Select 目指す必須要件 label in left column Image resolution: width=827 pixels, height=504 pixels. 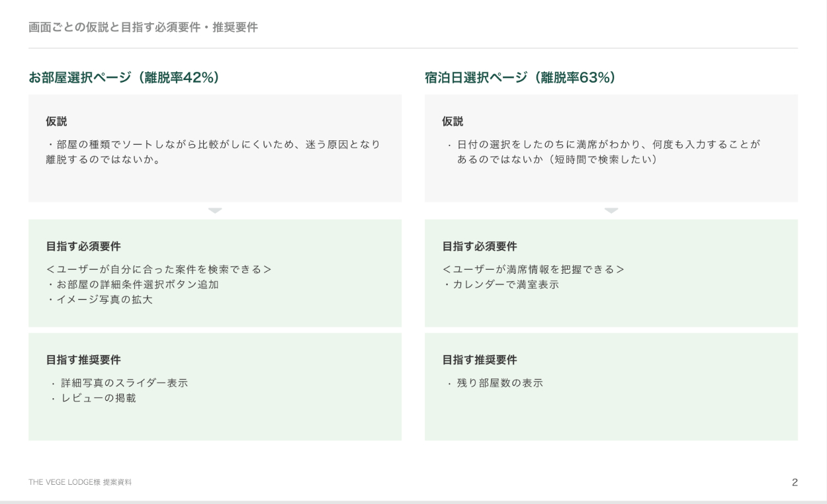tap(83, 247)
